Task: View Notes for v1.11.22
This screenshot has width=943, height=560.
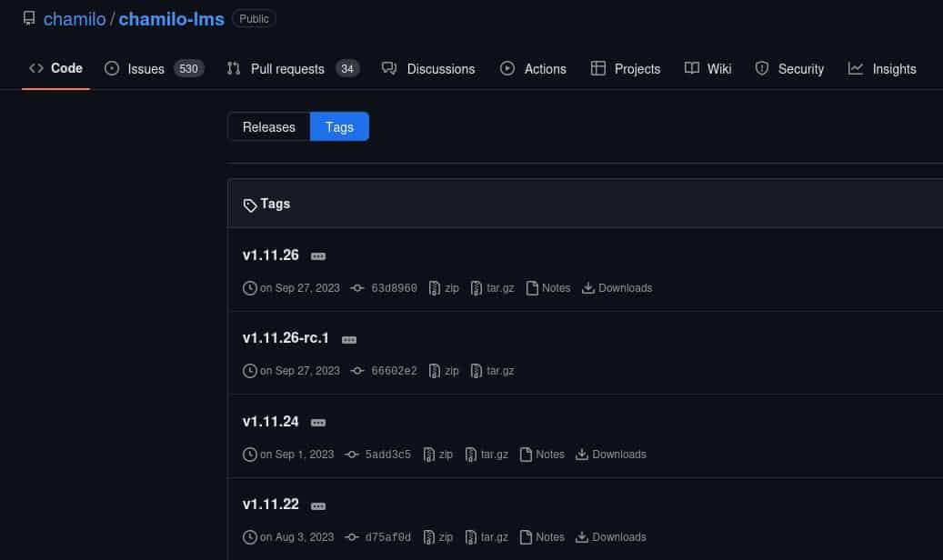Action: 542,537
